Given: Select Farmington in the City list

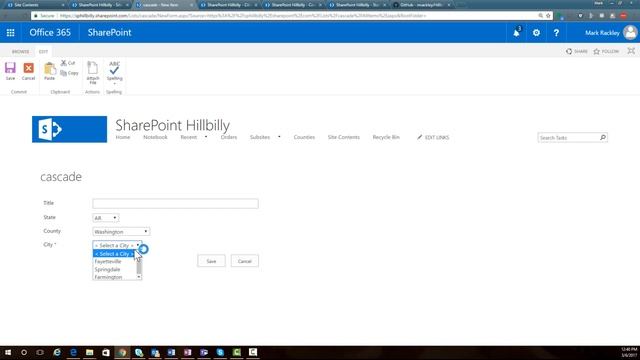Looking at the screenshot, I should pos(108,277).
